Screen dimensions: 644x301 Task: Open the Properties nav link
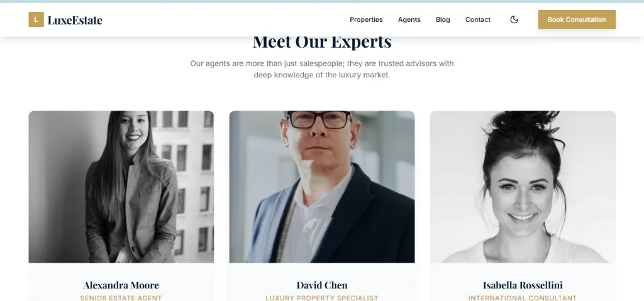pyautogui.click(x=366, y=19)
